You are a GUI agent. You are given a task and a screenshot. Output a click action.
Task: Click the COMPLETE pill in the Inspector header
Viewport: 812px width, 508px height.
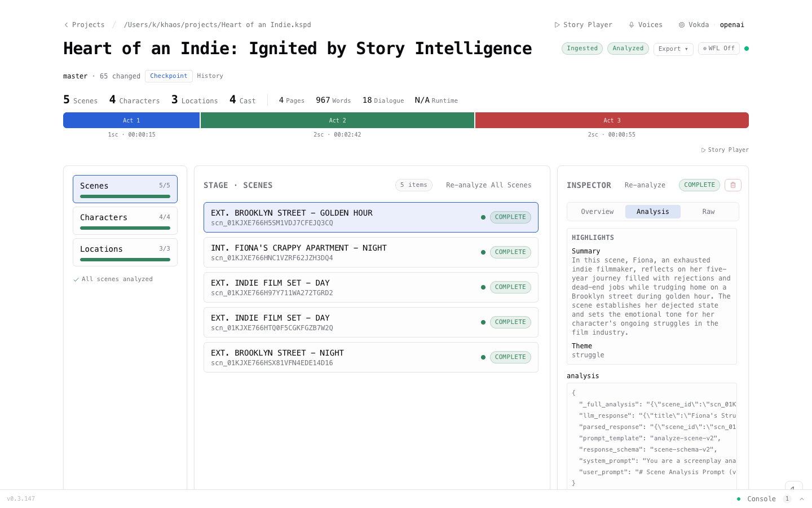click(699, 185)
